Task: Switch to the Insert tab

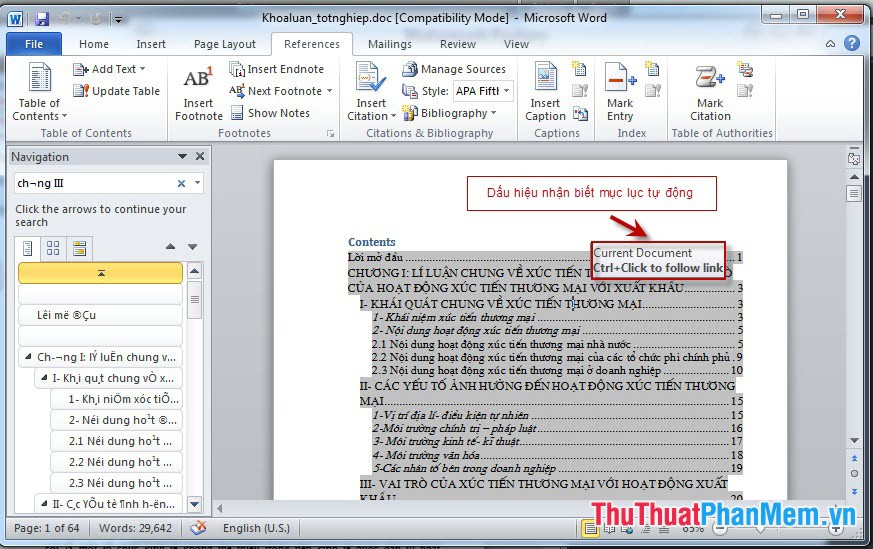Action: tap(151, 44)
